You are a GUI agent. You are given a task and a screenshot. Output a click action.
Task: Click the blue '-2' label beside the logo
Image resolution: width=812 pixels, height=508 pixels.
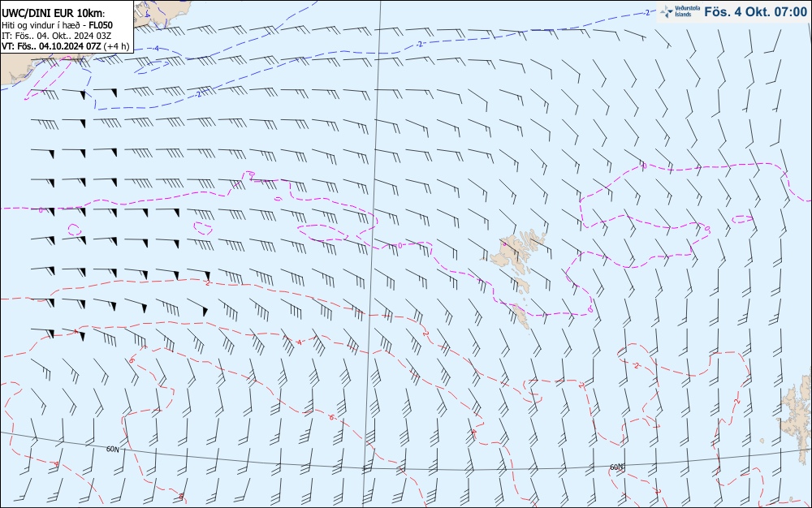[647, 12]
